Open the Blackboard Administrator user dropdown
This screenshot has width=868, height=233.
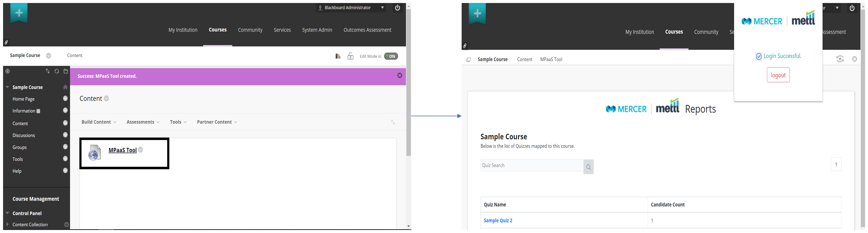(x=351, y=8)
